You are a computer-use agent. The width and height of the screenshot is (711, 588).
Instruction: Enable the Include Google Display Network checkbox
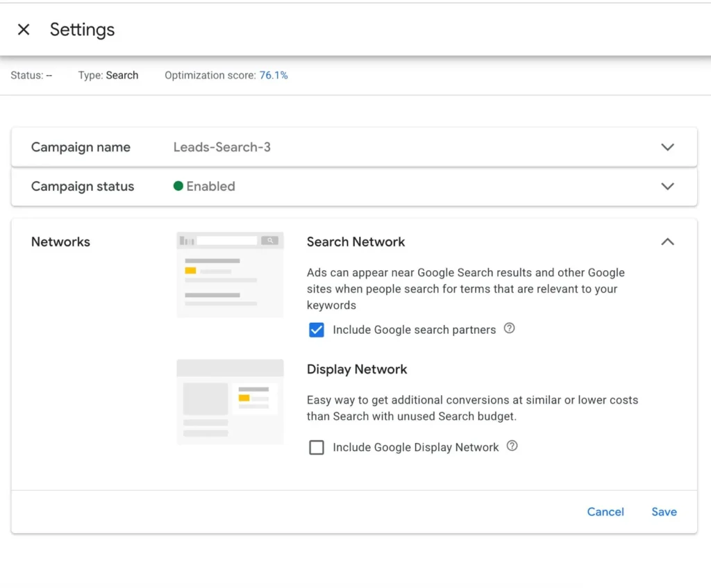click(x=317, y=447)
